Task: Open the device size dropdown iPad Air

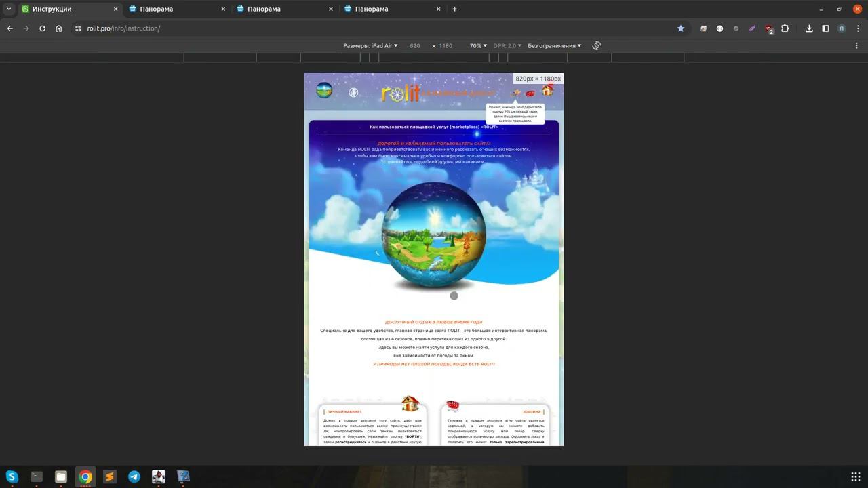Action: coord(370,46)
